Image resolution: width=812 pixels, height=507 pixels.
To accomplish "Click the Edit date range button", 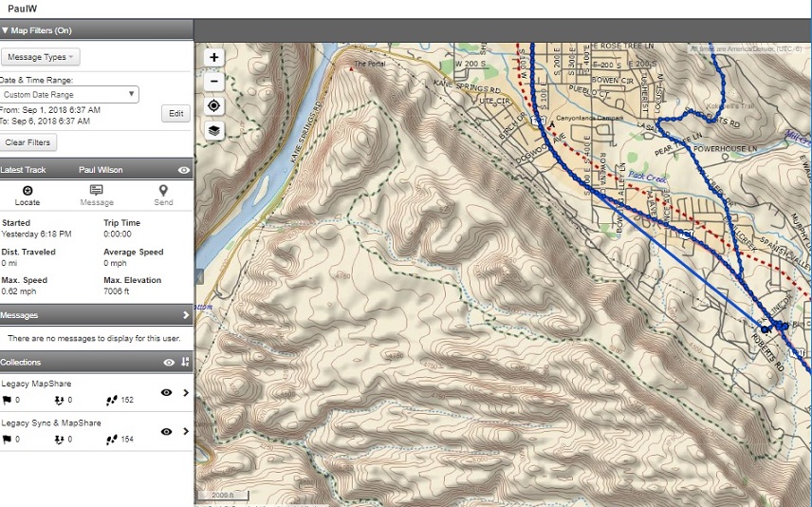I will (x=175, y=113).
